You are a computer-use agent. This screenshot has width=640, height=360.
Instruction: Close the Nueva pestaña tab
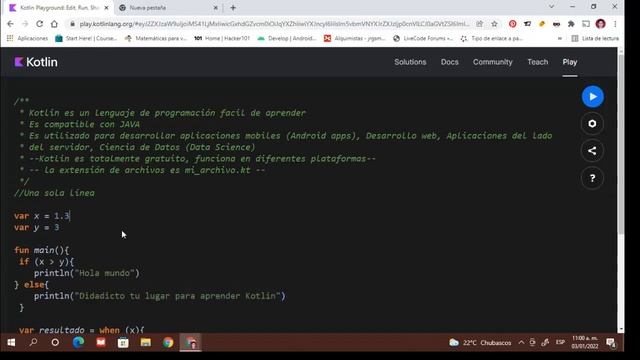[216, 8]
